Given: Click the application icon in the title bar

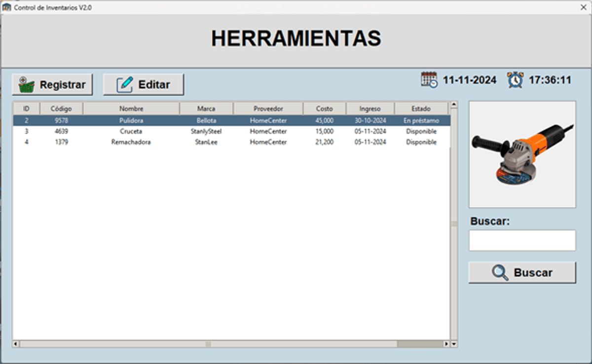Looking at the screenshot, I should 6,7.
